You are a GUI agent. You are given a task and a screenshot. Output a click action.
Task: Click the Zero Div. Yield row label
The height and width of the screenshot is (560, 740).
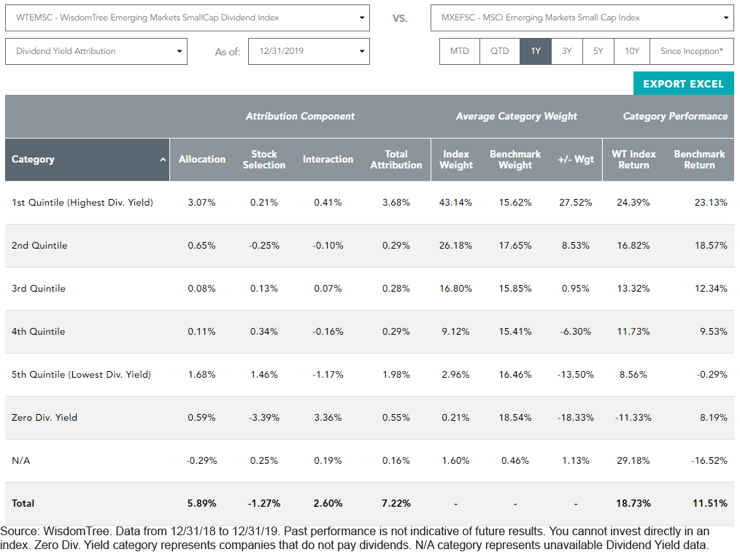click(x=45, y=418)
